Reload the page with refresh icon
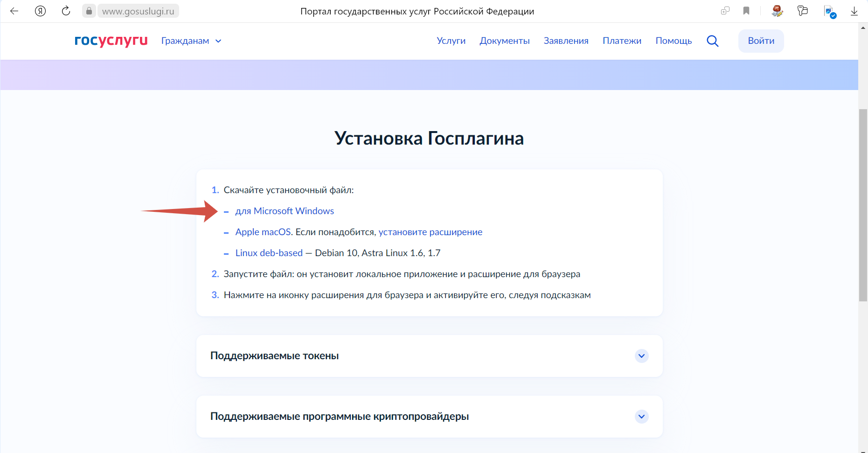Screen dimensions: 868x453 pos(66,11)
